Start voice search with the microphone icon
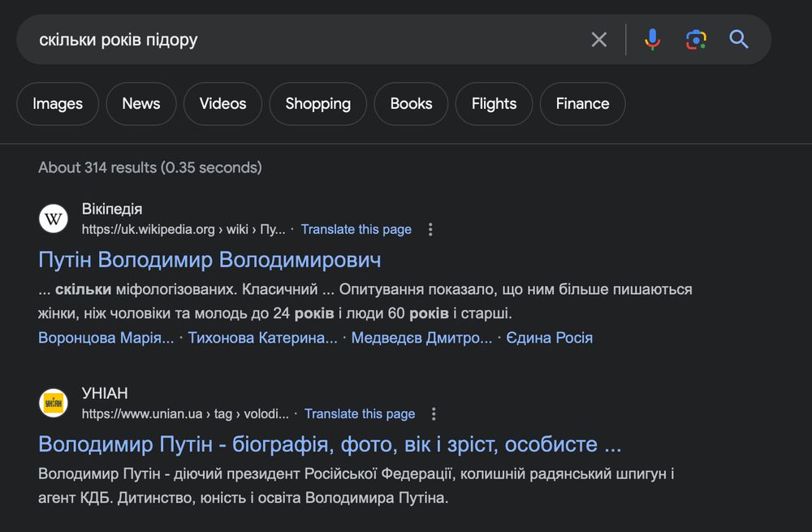The image size is (812, 532). (x=652, y=39)
